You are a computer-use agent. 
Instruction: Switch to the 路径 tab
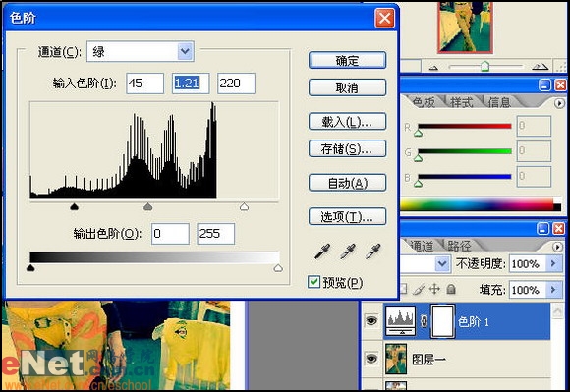[459, 246]
